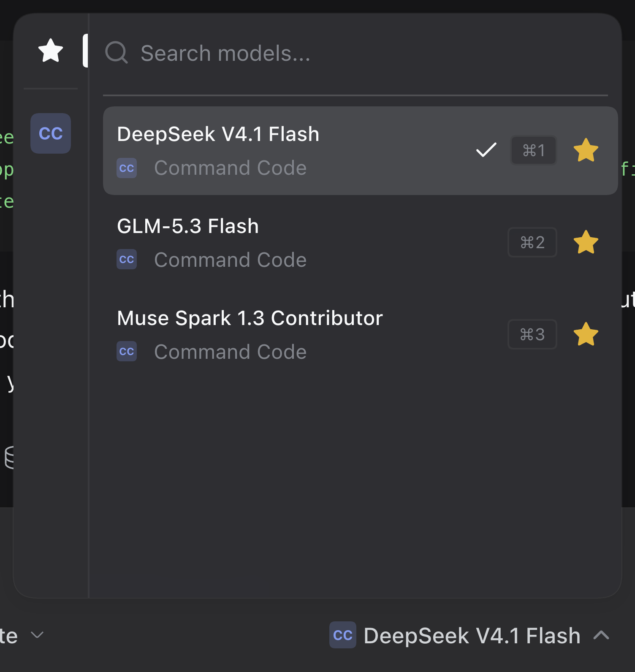Select the DeepSeek V4.1 Flash model

361,151
